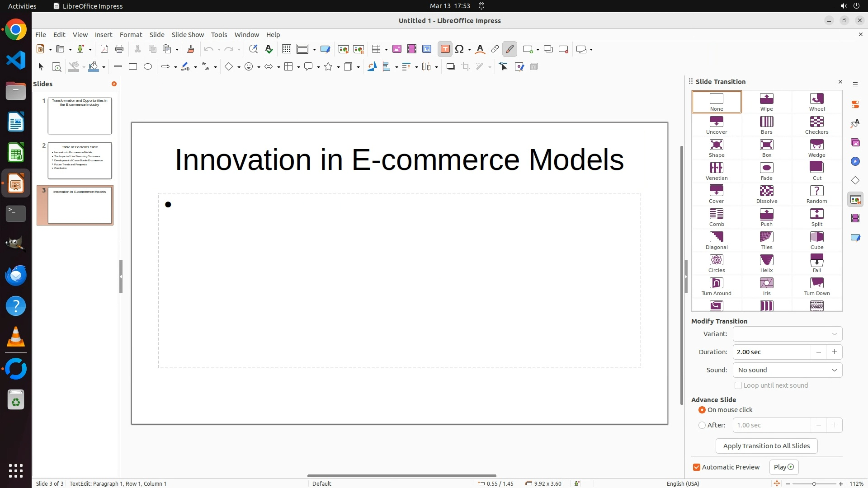Screen dimensions: 868x488
Task: Select the Ellipse drawing tool
Action: [148, 67]
